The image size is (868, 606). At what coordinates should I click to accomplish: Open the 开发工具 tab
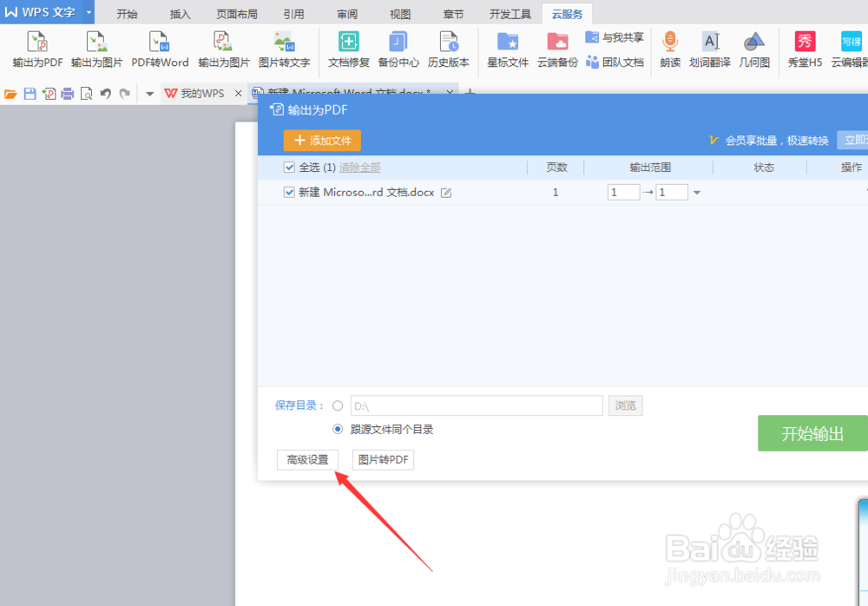pyautogui.click(x=510, y=15)
